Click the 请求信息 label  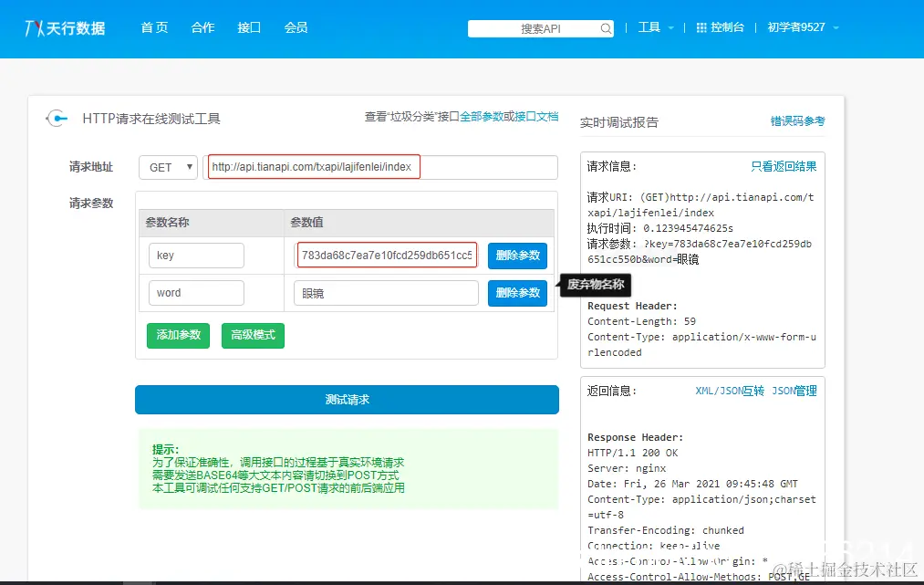(x=612, y=167)
